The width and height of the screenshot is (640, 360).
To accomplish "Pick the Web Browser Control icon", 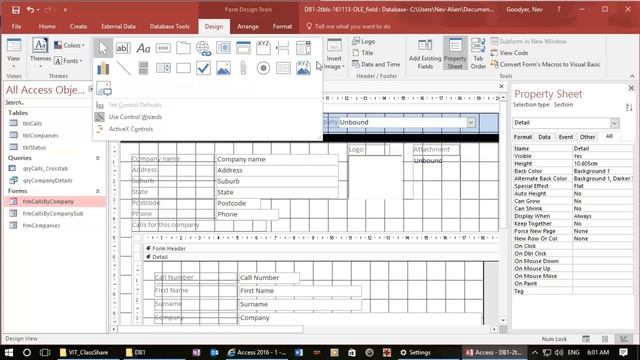I will [x=223, y=48].
